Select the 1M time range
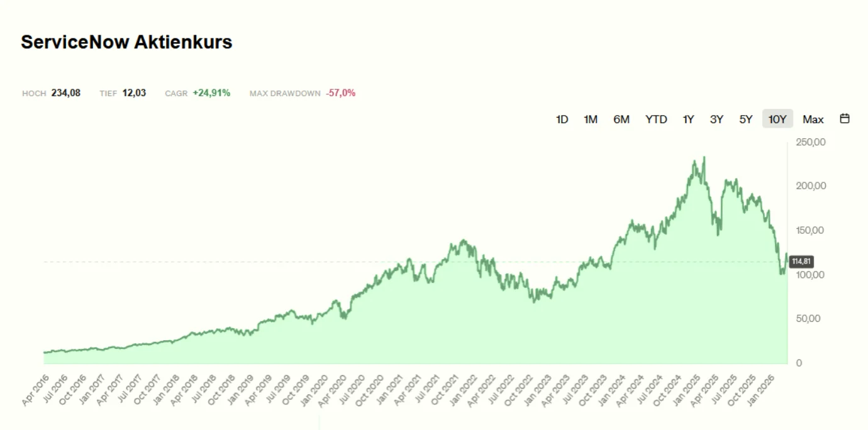 coord(590,119)
